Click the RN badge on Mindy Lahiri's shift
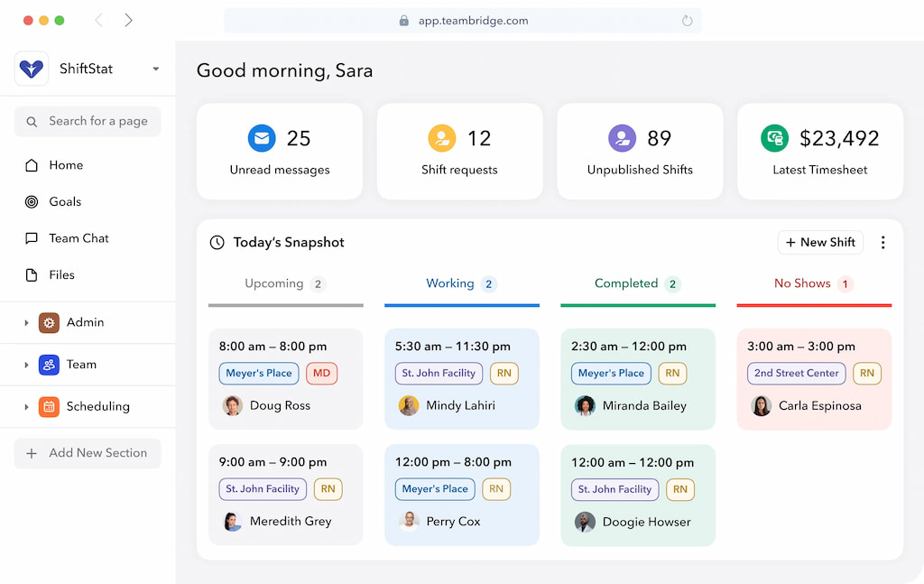The image size is (924, 584). (504, 373)
